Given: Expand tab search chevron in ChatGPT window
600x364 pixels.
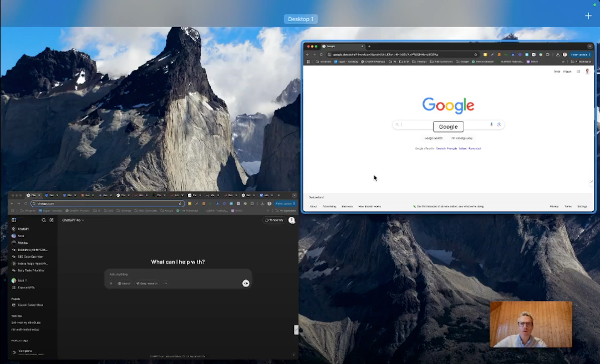Looking at the screenshot, I should [294, 195].
